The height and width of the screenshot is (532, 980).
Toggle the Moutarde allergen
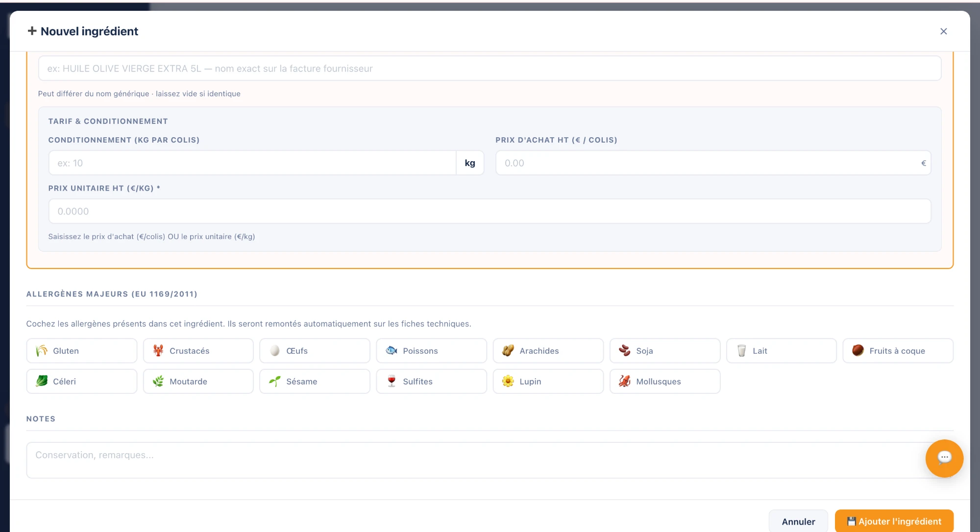pos(198,381)
